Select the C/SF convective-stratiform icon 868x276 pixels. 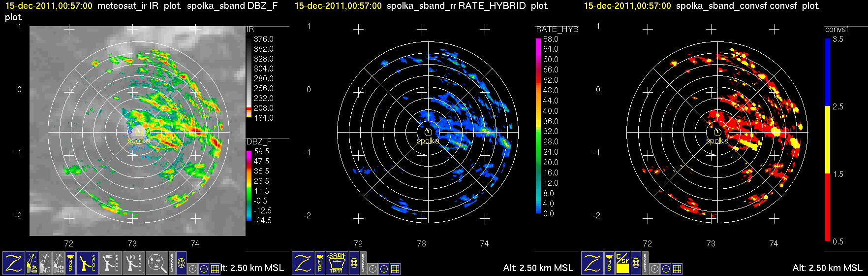click(622, 263)
